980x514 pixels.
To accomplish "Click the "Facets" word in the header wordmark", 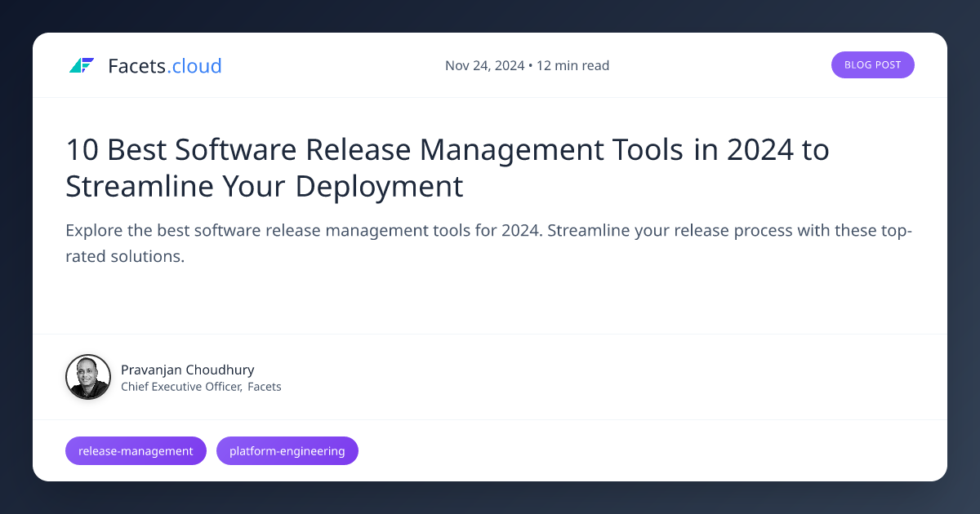I will tap(136, 66).
